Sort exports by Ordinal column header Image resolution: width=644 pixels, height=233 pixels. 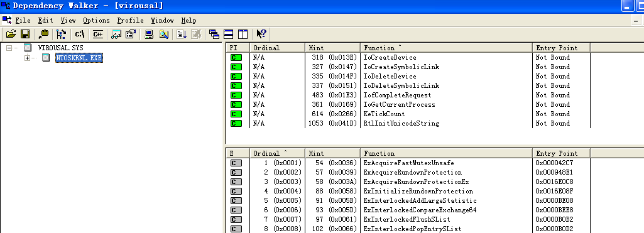(277, 153)
